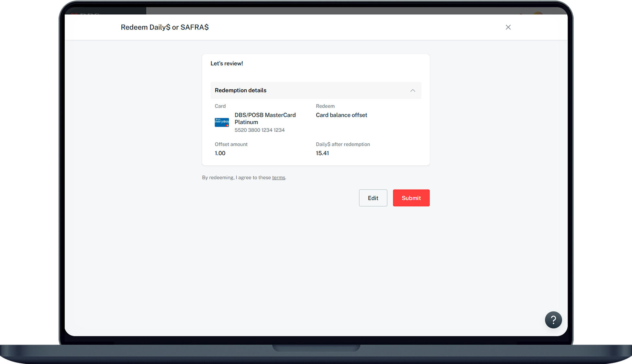
Task: Click the "By redeeming, I agree" text
Action: 236,178
